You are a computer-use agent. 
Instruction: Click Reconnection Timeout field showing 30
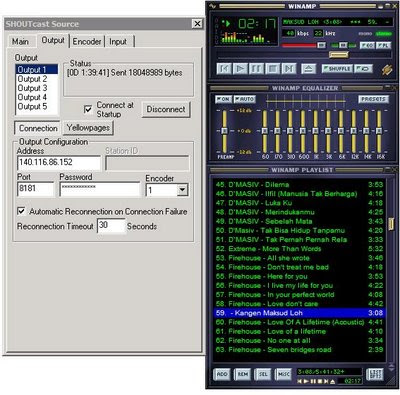[111, 226]
